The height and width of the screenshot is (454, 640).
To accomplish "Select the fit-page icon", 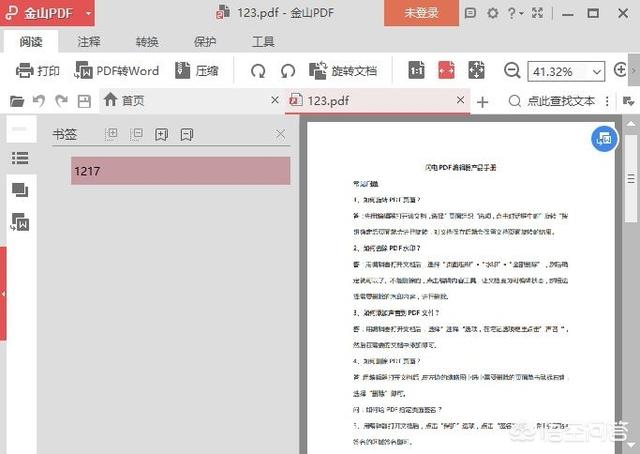I will click(476, 70).
